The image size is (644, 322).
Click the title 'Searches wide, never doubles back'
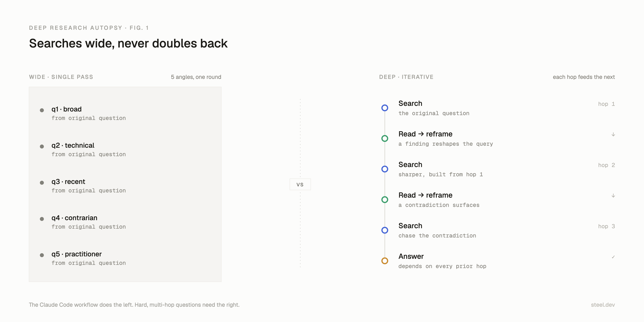click(x=128, y=43)
